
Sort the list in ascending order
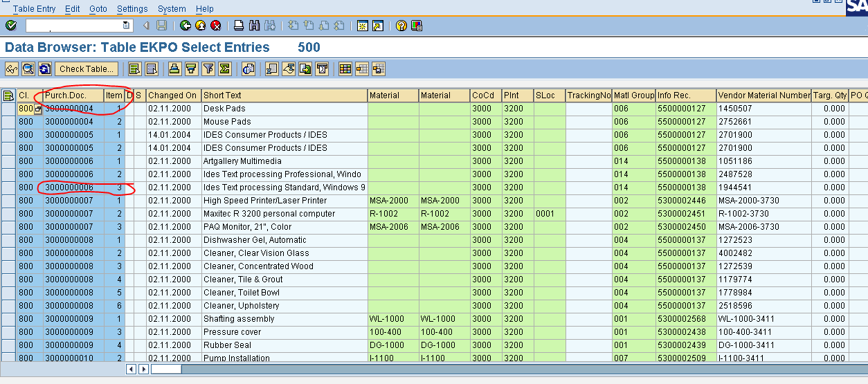coord(174,69)
